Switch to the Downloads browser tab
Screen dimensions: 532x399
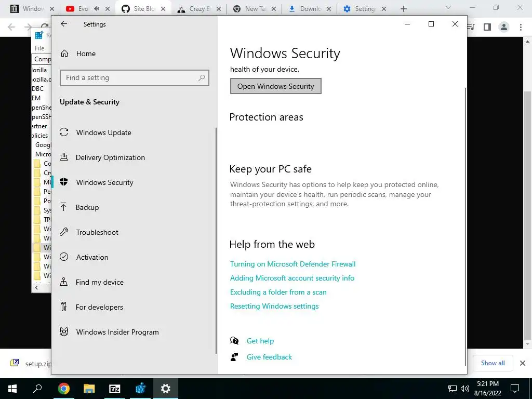(x=309, y=9)
